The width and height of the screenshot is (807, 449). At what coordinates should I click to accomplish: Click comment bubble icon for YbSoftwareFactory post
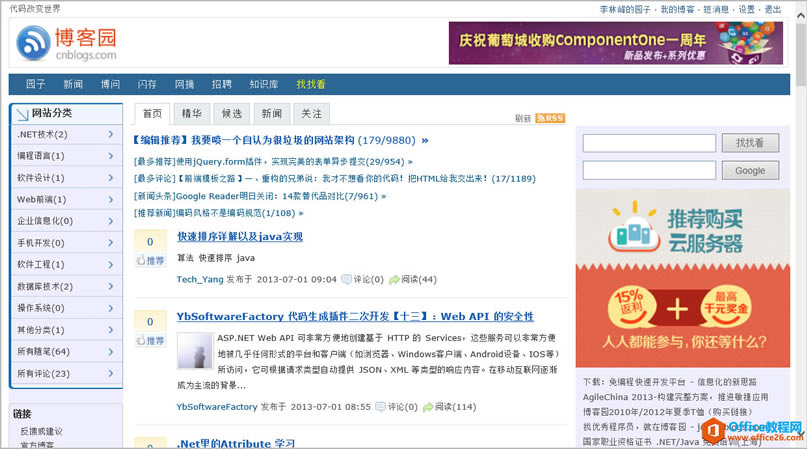380,407
